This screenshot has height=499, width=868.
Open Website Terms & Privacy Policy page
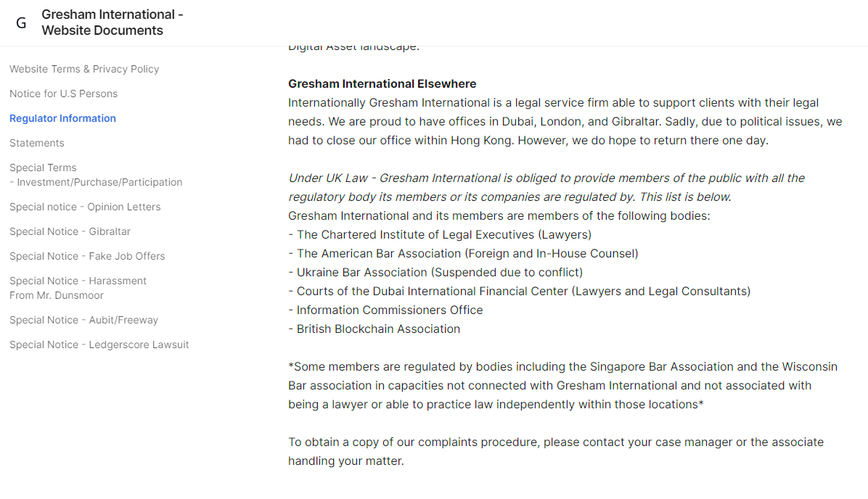point(84,69)
